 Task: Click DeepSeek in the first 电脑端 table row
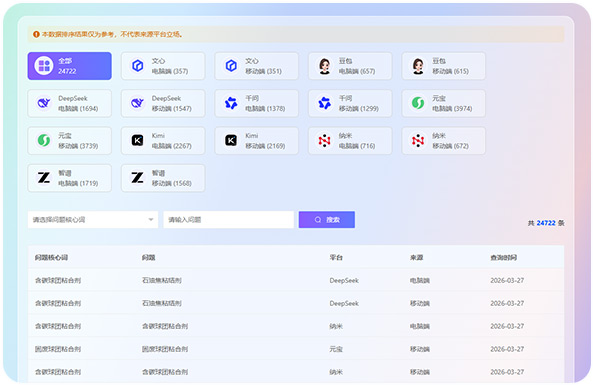coord(344,281)
